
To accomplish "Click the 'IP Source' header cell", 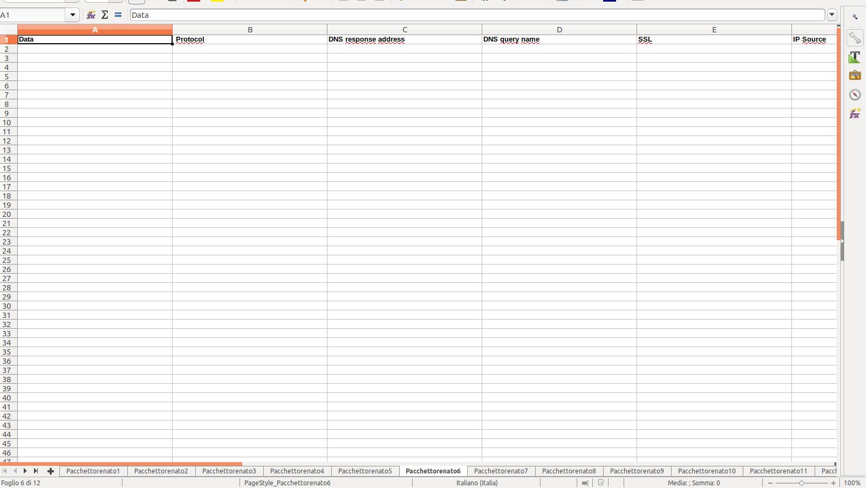I will 814,39.
